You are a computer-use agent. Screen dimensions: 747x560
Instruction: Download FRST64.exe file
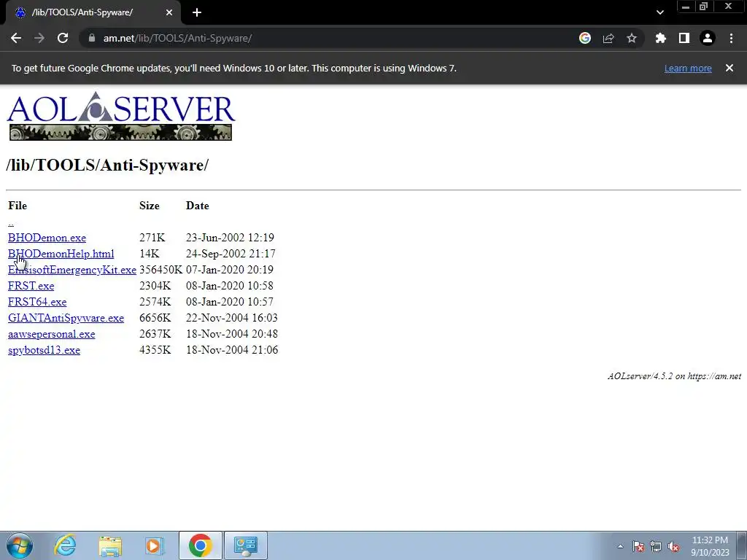click(x=37, y=302)
